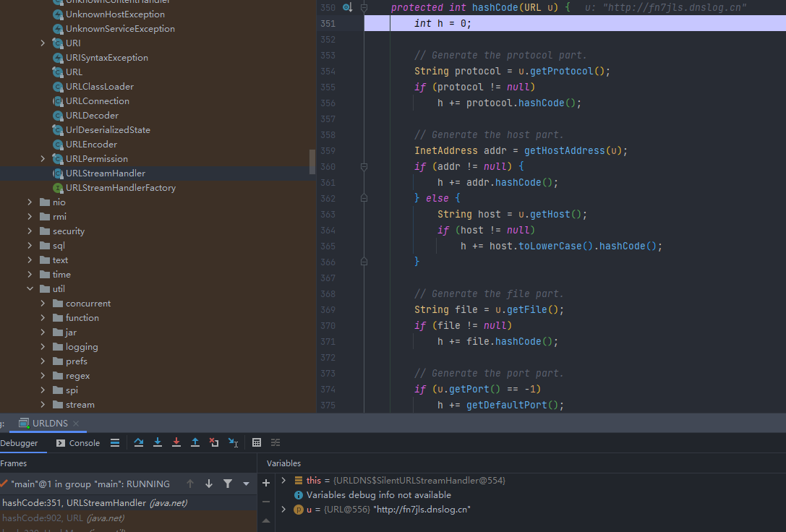This screenshot has height=532, width=786.
Task: Click parameter icon beside variable u
Action: pyautogui.click(x=298, y=510)
